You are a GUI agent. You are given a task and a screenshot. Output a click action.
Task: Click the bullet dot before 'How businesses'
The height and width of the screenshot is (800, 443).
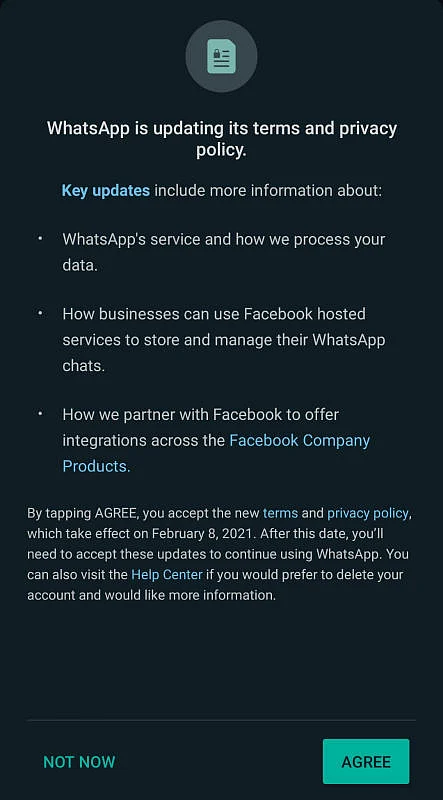40,313
